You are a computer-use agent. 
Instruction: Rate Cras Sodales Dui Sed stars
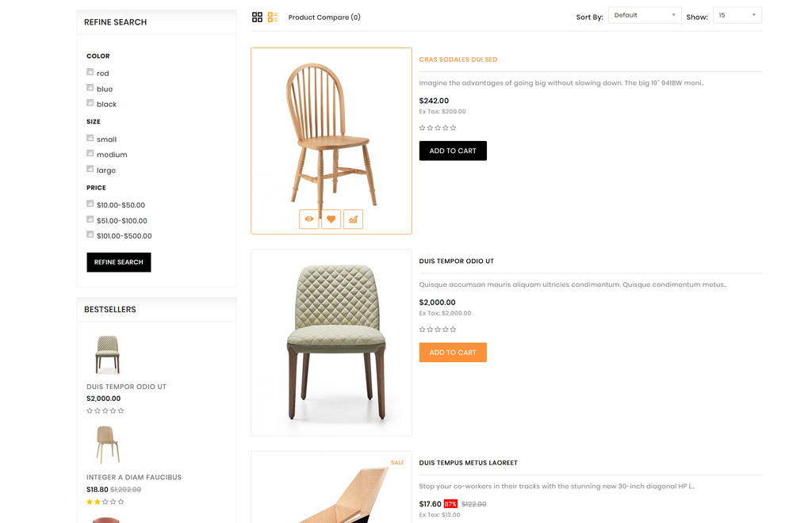click(x=438, y=128)
